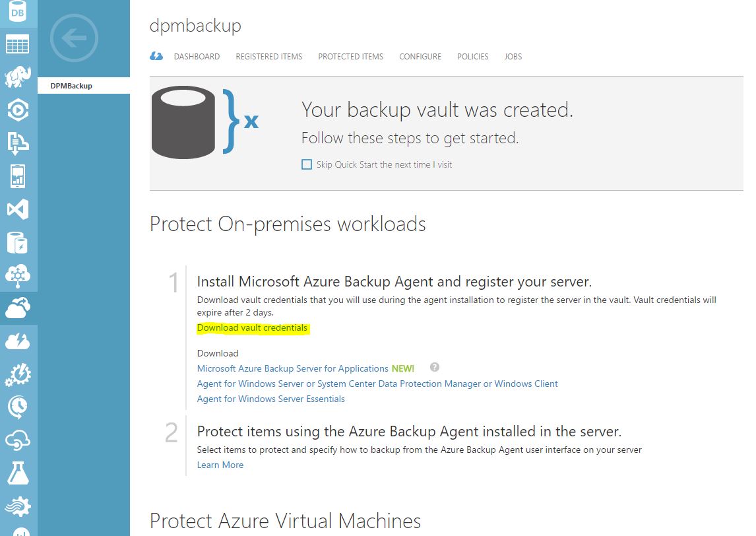Viewport: 756px width, 536px height.
Task: Open the Jobs tab
Action: click(513, 57)
